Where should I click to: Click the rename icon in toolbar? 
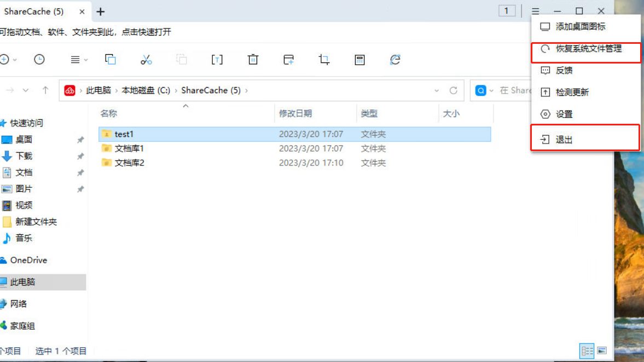[217, 60]
